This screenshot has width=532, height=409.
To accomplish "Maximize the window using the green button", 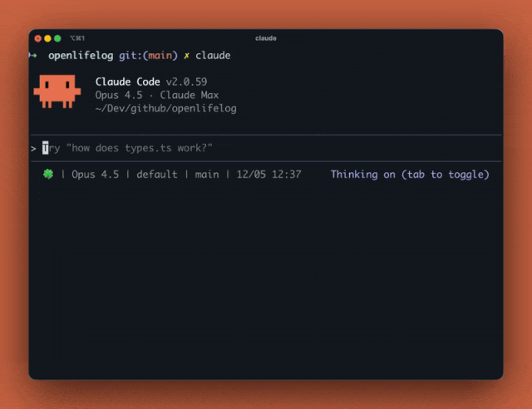I will (x=57, y=38).
